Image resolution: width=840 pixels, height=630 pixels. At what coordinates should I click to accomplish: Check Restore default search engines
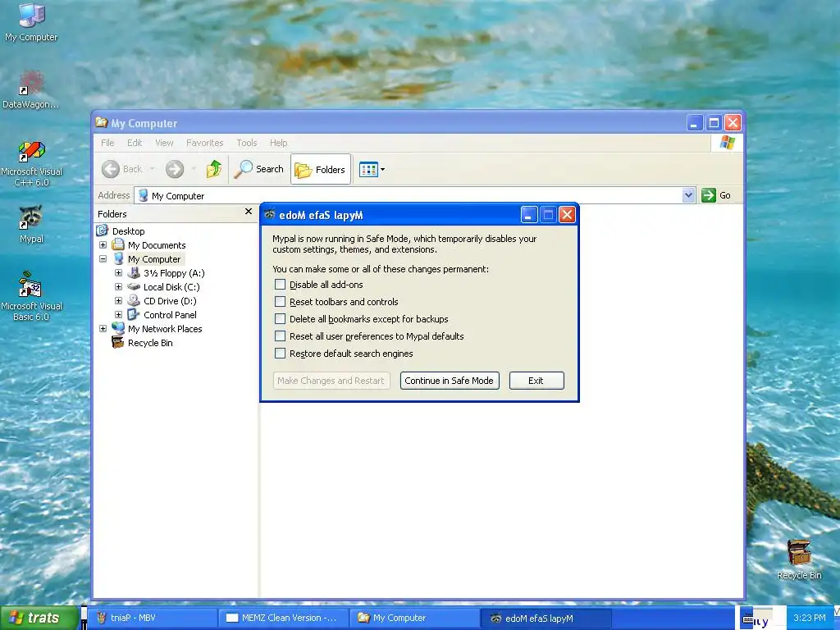point(280,353)
